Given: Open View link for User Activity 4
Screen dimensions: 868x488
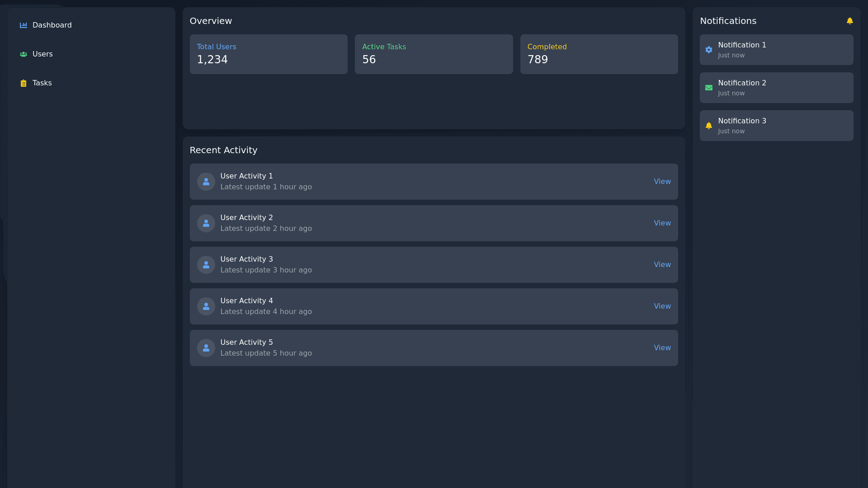Looking at the screenshot, I should click(x=662, y=306).
